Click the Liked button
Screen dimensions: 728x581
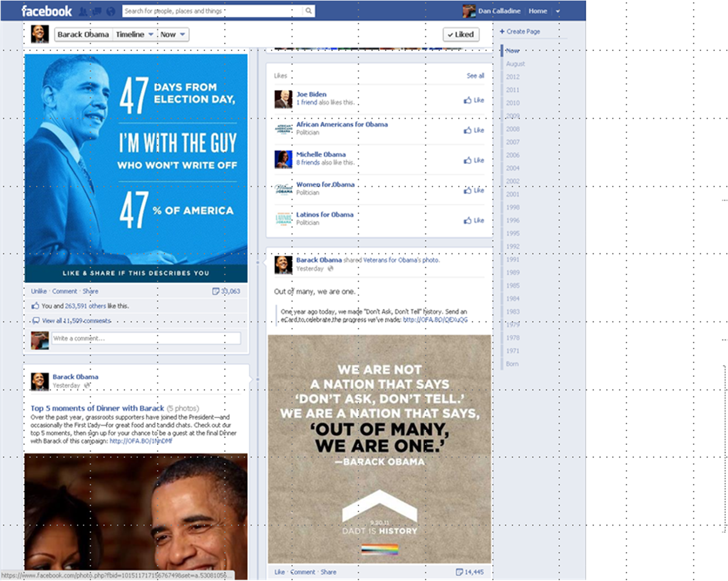(461, 35)
